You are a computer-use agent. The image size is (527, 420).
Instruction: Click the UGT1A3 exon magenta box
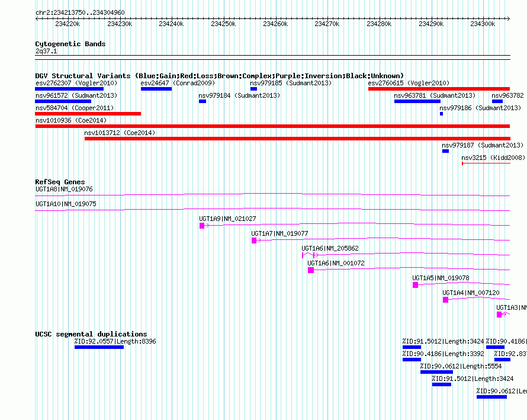(499, 315)
